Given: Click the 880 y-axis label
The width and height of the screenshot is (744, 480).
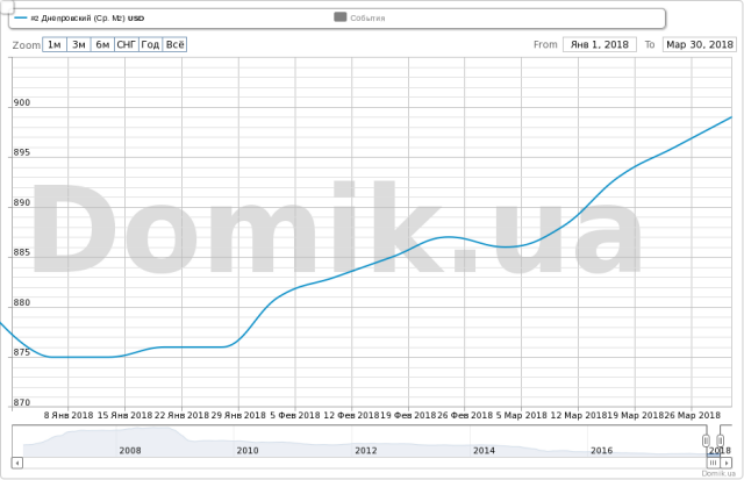Looking at the screenshot, I should click(22, 303).
